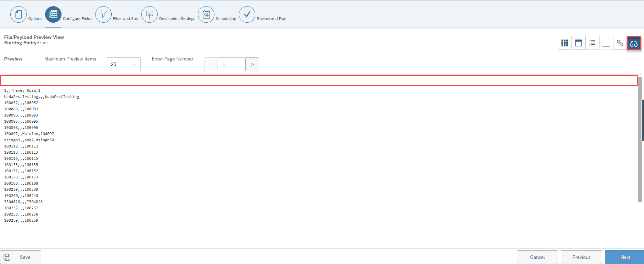Select row '100240,,,100240'
The width and height of the screenshot is (644, 264).
tap(21, 196)
